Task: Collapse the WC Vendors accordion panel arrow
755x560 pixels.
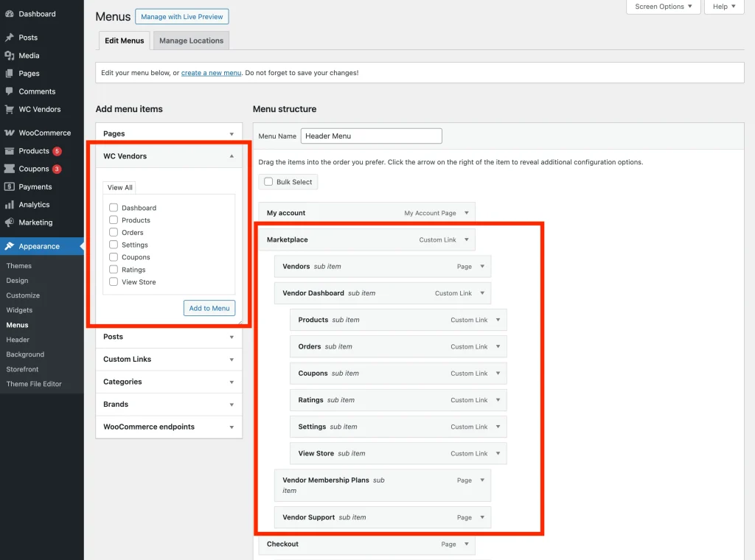Action: 232,156
